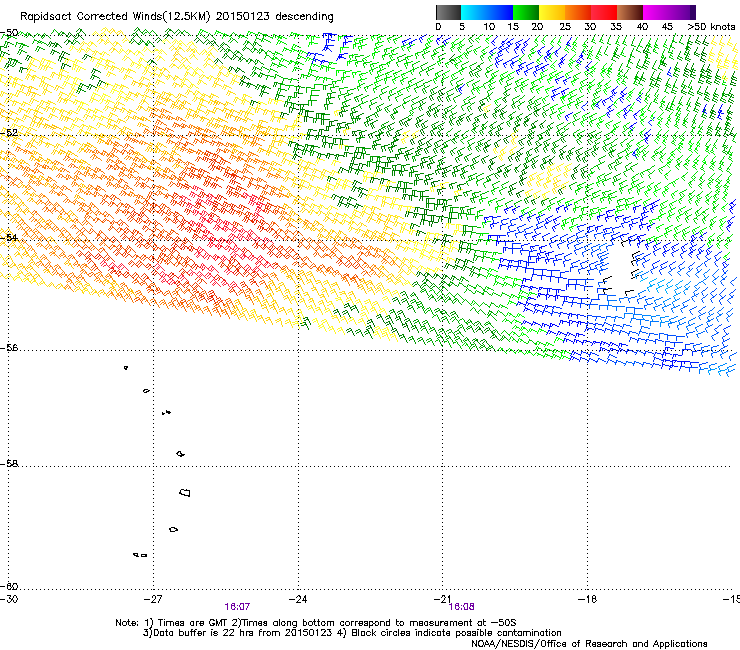Click the dark purple 45-50 knots swatch
The image size is (740, 650).
(682, 12)
